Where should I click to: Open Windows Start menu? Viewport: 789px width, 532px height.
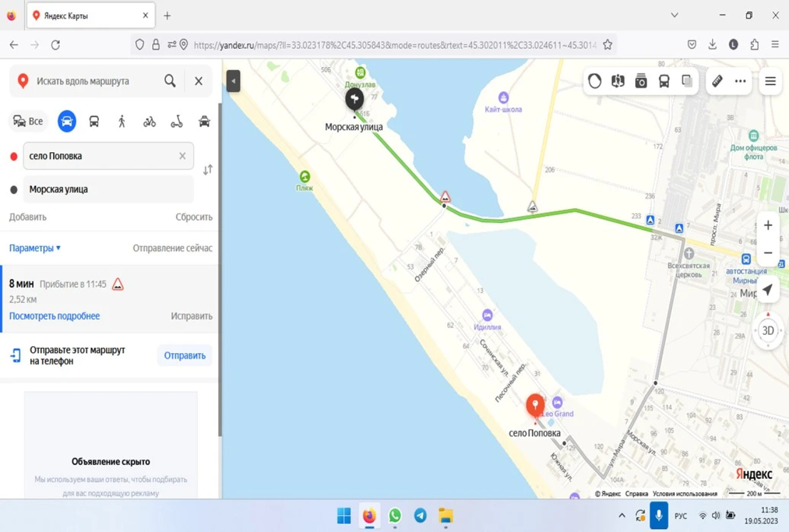pos(344,516)
